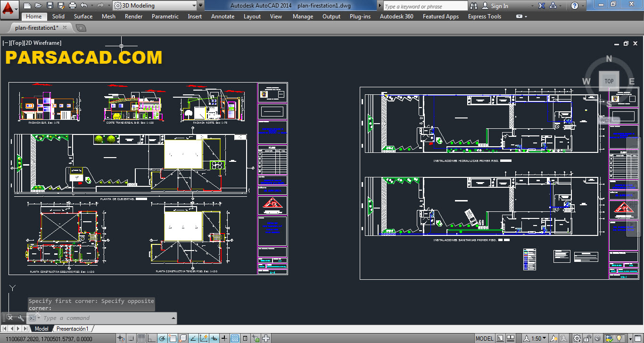The width and height of the screenshot is (644, 343).
Task: Switch to the Presentación1 layout tab
Action: pyautogui.click(x=72, y=328)
